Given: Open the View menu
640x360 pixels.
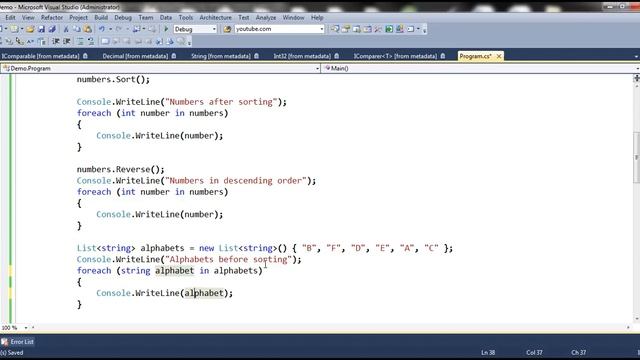Looking at the screenshot, I should [28, 18].
